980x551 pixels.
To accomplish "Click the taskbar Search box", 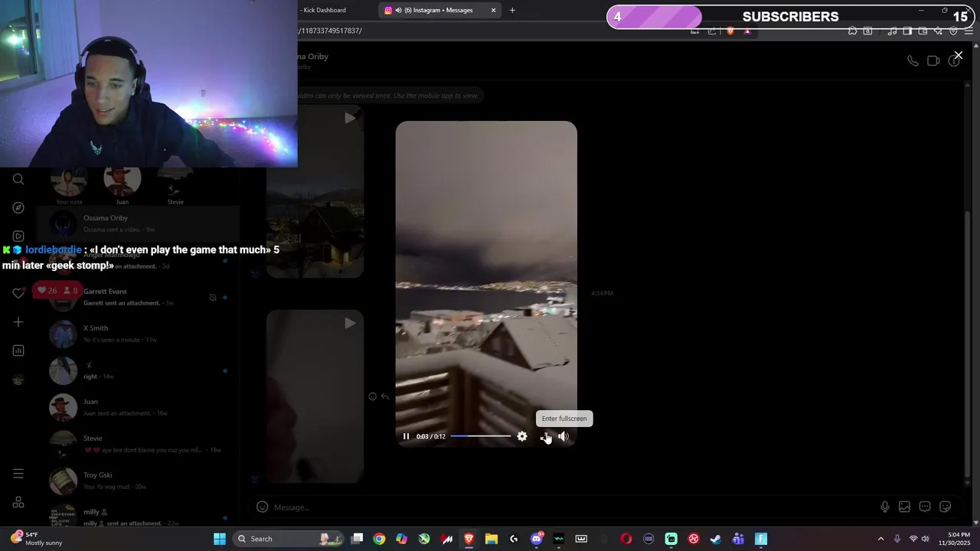I will (289, 539).
